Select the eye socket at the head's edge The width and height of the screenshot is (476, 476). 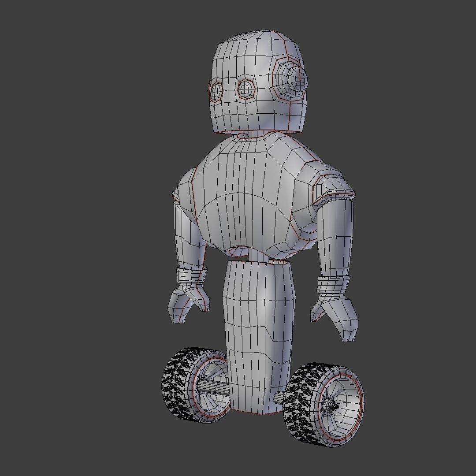pyautogui.click(x=216, y=91)
